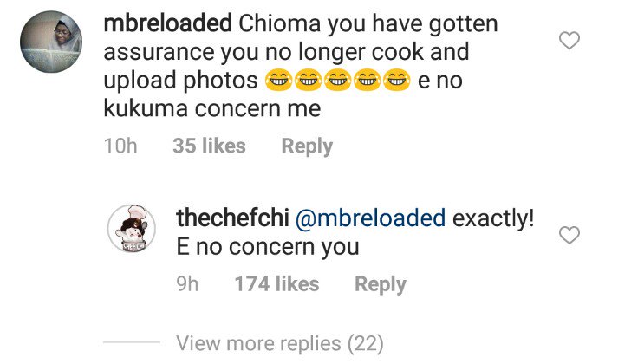Screen dimensions: 618x364
Task: View the 35 likes list
Action: coord(209,146)
